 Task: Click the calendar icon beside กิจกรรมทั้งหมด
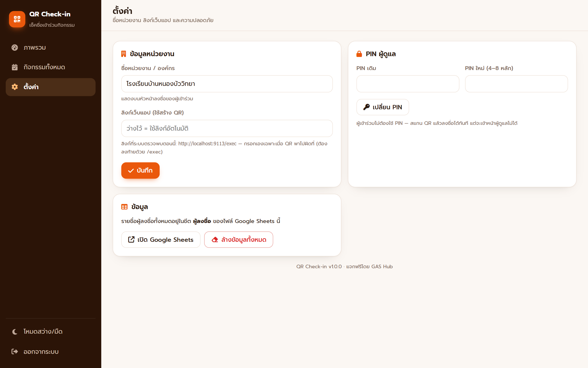(15, 67)
